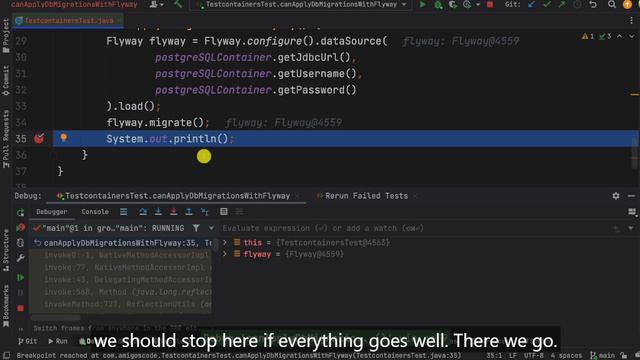Open Bookmarks tool window
The image size is (640, 360).
click(x=6, y=305)
